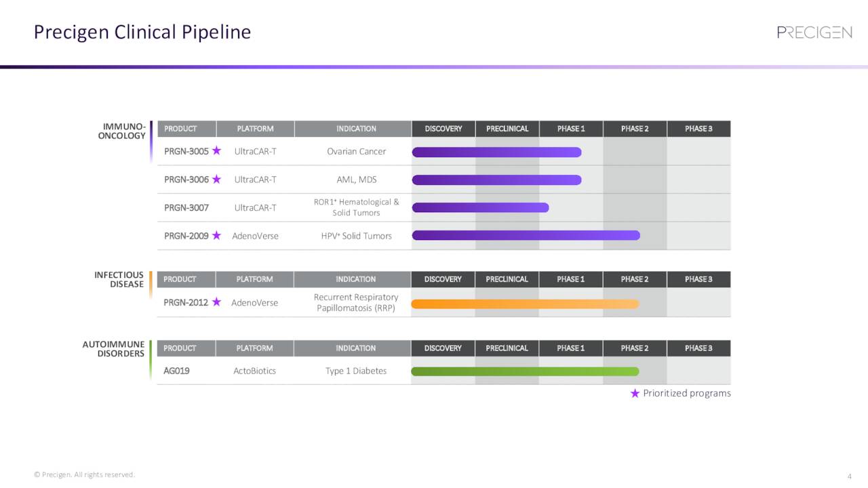The image size is (868, 488).
Task: Click the PRGN-3005 product name
Action: pos(186,151)
